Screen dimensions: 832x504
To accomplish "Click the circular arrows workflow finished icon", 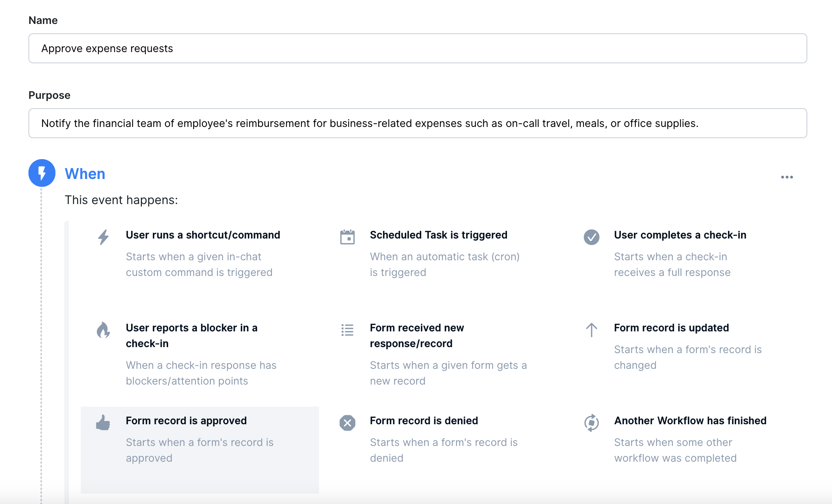I will coord(592,423).
